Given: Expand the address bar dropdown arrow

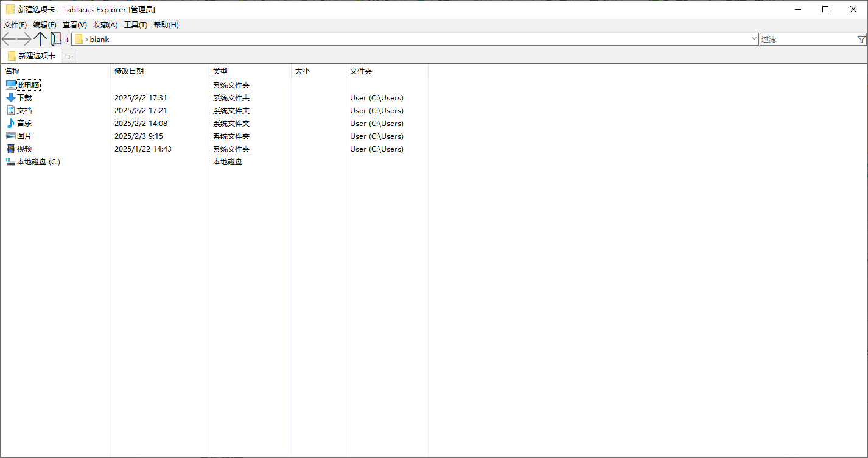Looking at the screenshot, I should (754, 39).
